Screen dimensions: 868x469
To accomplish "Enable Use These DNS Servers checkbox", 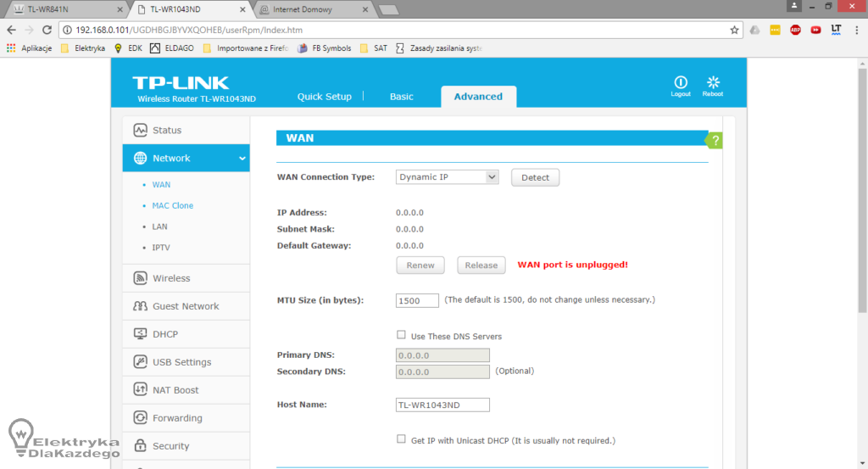I will click(x=402, y=336).
